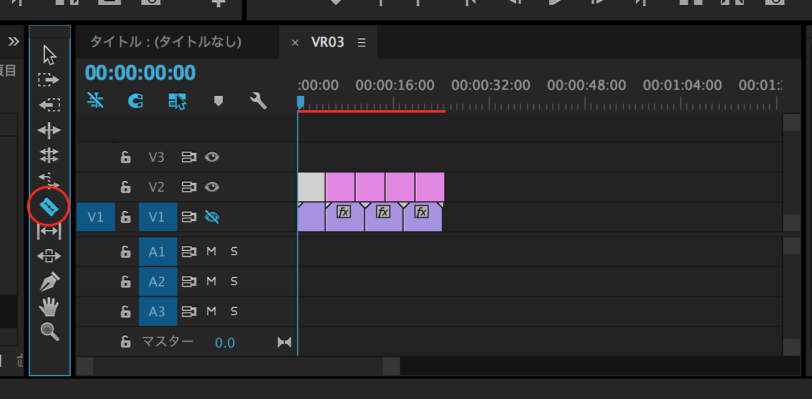Solo track A1

pos(234,252)
